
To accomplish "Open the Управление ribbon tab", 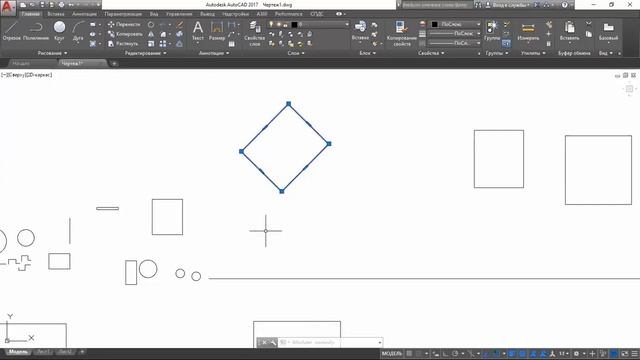I will (x=179, y=14).
